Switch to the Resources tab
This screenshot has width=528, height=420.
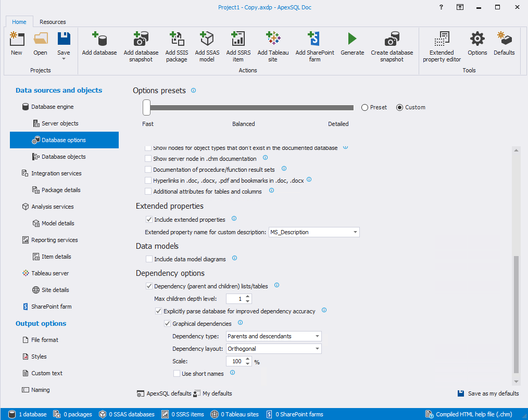[x=53, y=22]
